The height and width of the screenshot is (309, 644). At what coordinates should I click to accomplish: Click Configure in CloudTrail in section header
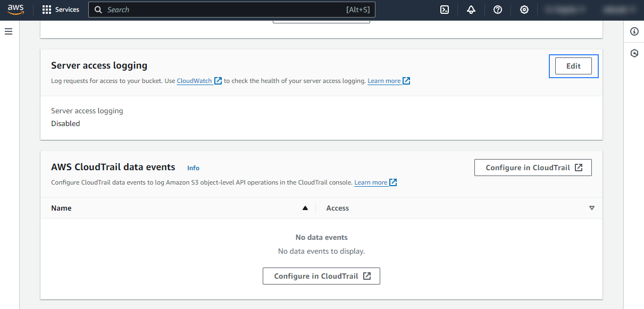pos(533,168)
